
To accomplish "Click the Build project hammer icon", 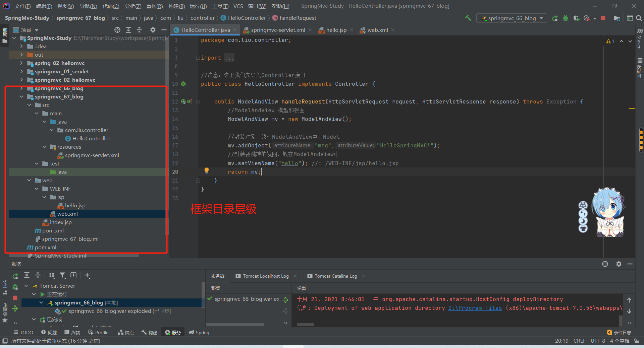I will [468, 18].
